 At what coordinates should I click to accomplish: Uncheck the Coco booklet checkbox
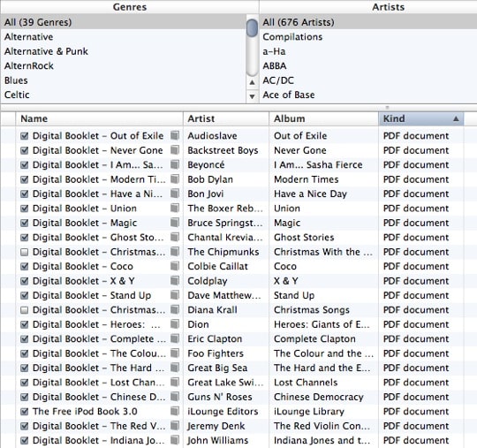point(25,266)
